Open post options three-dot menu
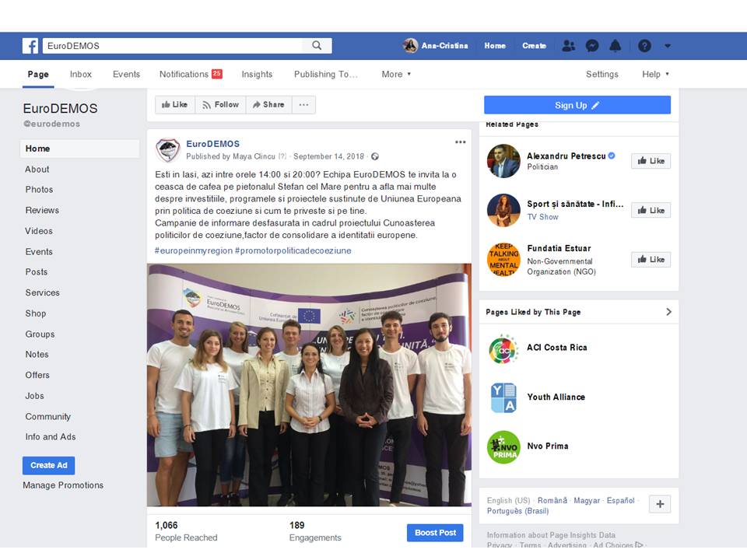This screenshot has height=560, width=747. [x=460, y=142]
